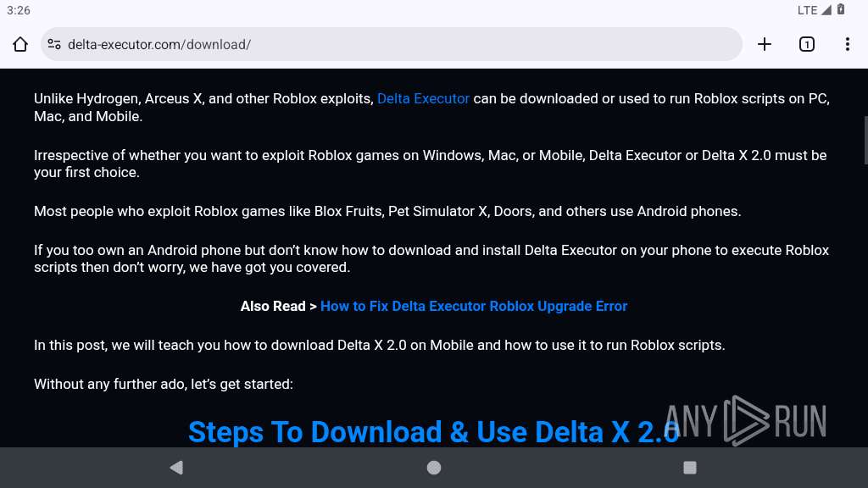Click paragraph starting 'If you too own an Android'
This screenshot has width=868, height=488.
(431, 258)
